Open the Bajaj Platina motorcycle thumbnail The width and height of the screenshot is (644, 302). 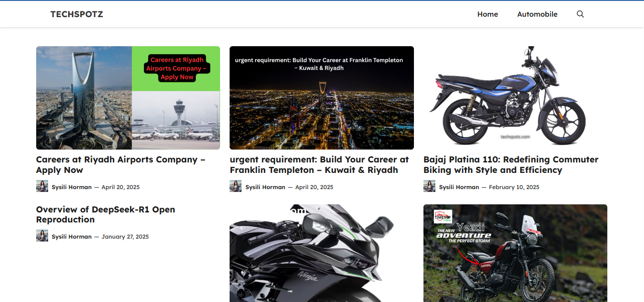point(515,98)
